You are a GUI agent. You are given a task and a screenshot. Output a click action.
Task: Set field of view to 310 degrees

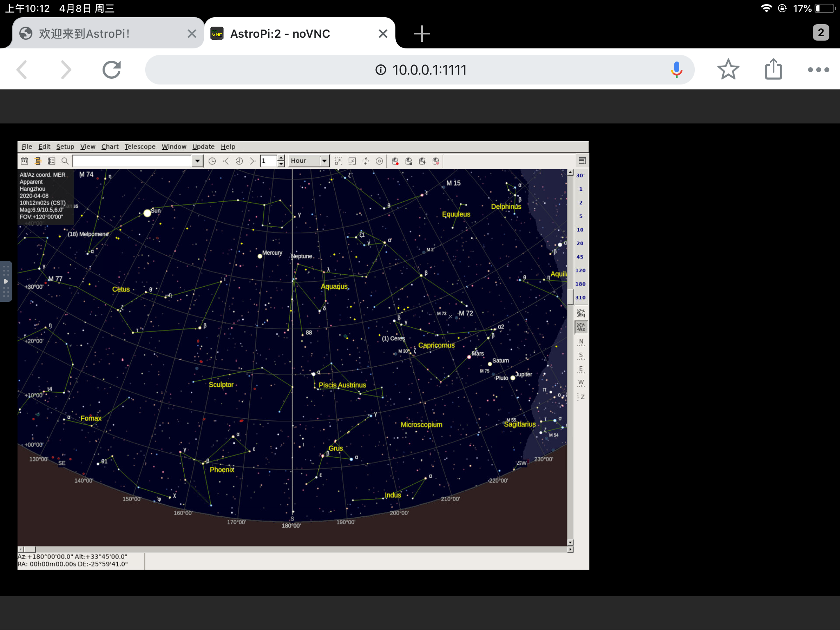[x=580, y=297]
